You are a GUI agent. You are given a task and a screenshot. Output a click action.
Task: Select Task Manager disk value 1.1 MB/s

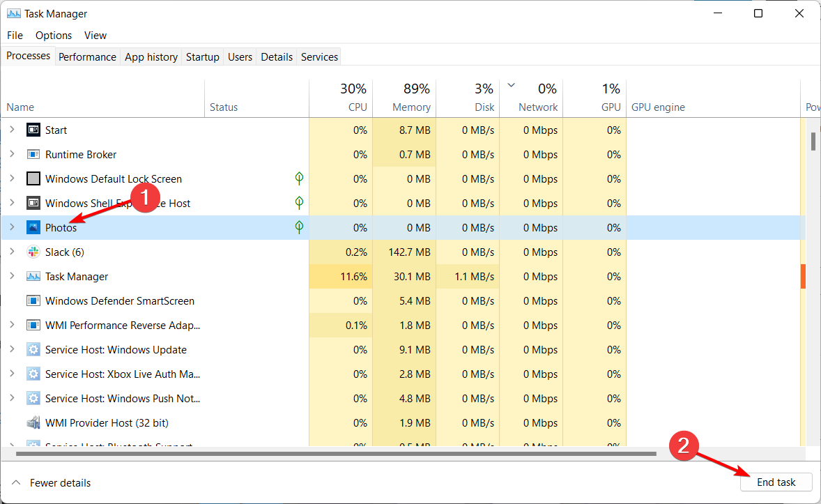[475, 276]
